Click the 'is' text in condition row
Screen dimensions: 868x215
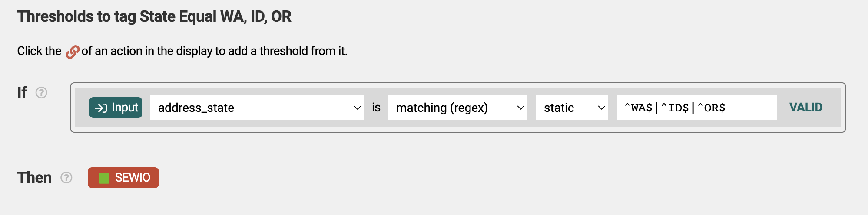click(376, 107)
